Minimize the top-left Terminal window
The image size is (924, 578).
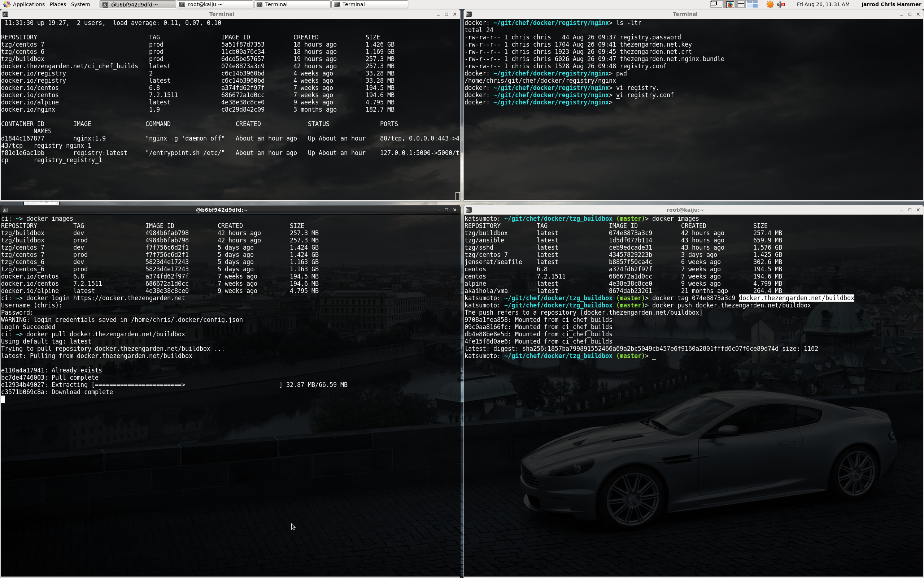pyautogui.click(x=438, y=14)
